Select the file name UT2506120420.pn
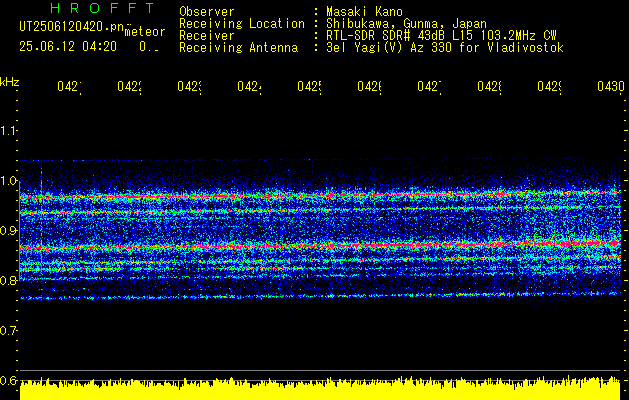The image size is (629, 400). tap(71, 27)
